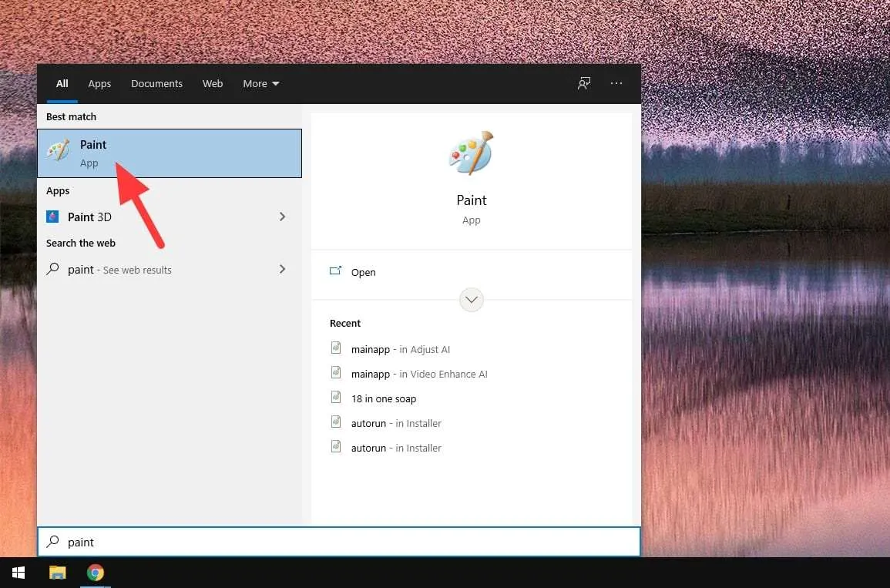
Task: Click the web search magnifier icon beside paint
Action: (x=53, y=269)
